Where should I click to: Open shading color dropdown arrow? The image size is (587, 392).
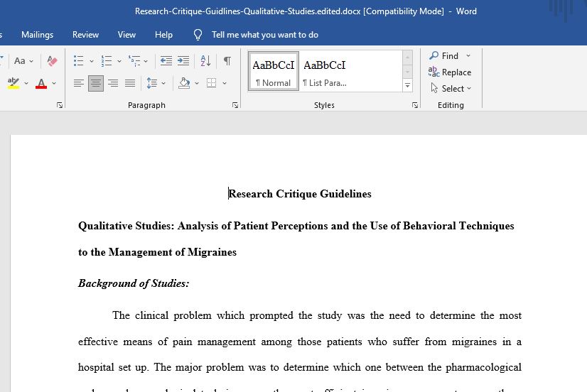(197, 83)
